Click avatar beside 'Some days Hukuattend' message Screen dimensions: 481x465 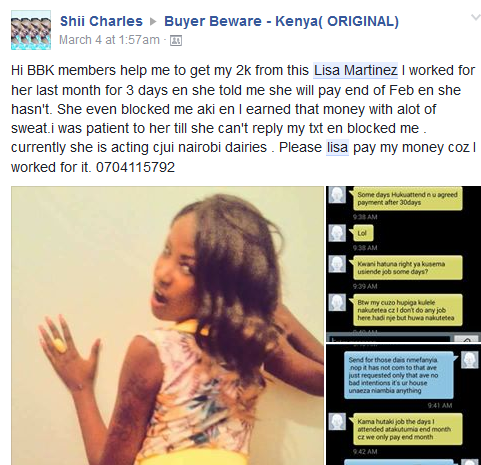337,195
